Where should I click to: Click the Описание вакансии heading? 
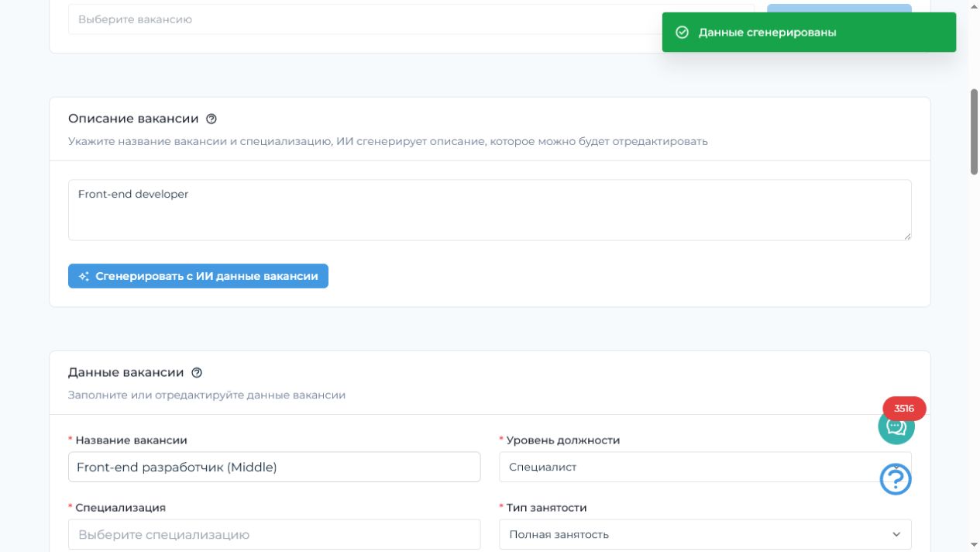133,119
